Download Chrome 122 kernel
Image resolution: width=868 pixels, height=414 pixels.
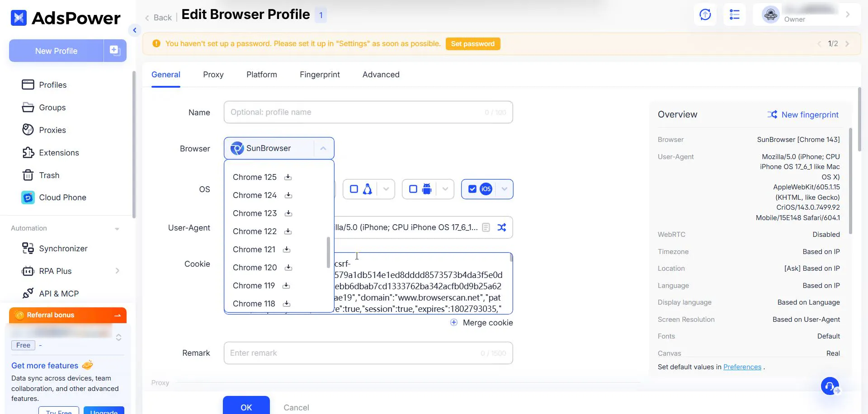pyautogui.click(x=288, y=231)
